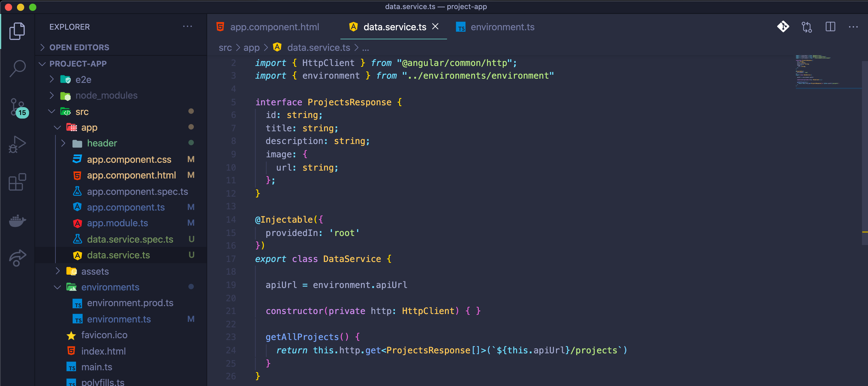Open environment.prod.ts in the explorer
This screenshot has height=386, width=868.
pos(130,303)
